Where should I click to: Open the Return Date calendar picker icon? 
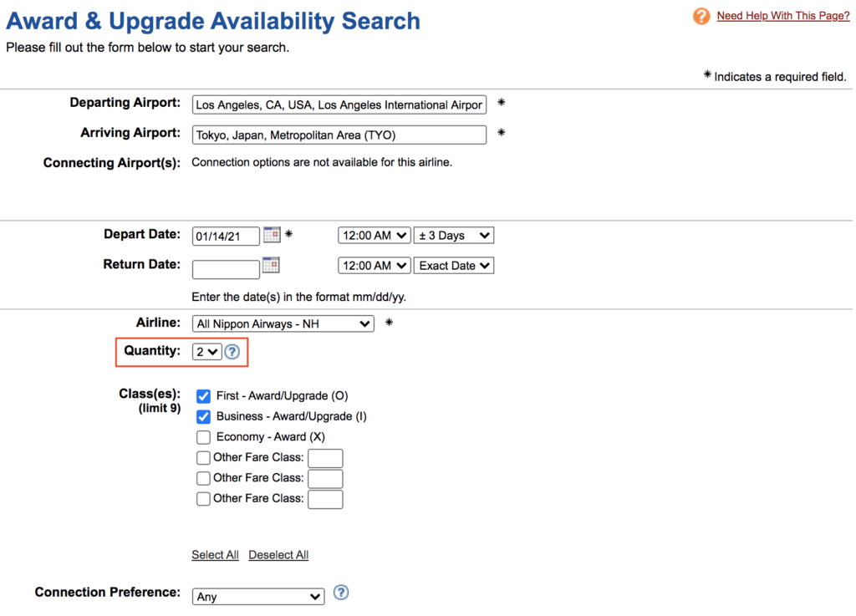tap(271, 265)
